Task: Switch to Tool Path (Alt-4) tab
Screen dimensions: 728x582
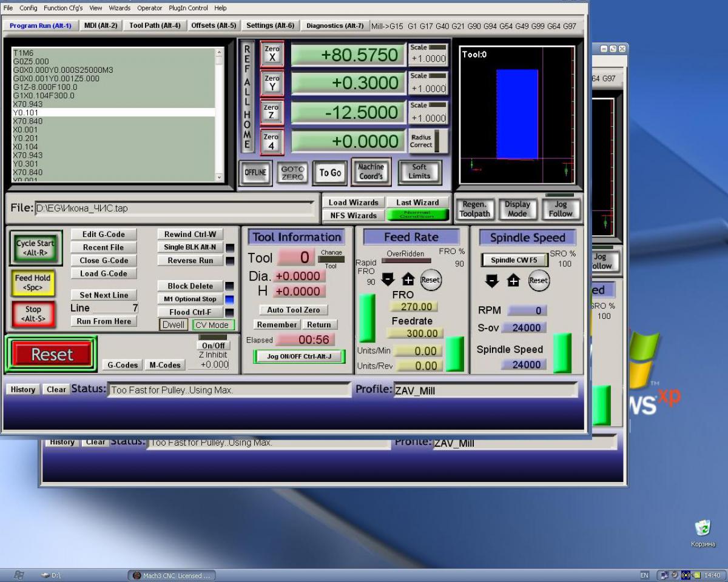Action: [155, 25]
